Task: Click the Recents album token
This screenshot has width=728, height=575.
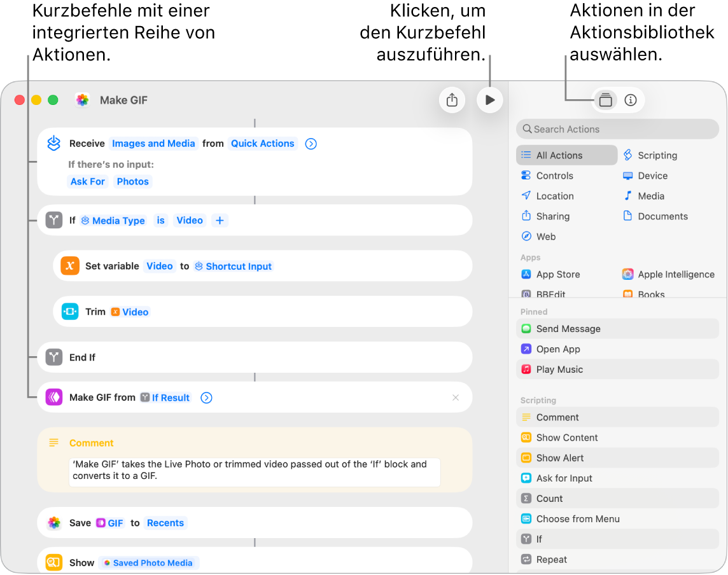Action: tap(165, 523)
